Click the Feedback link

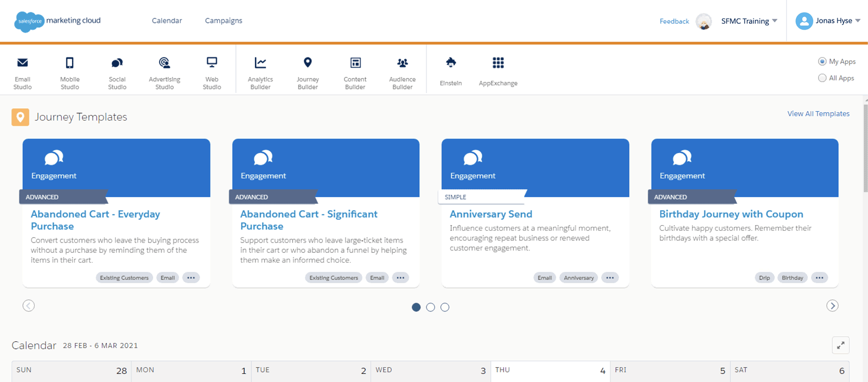(x=674, y=21)
